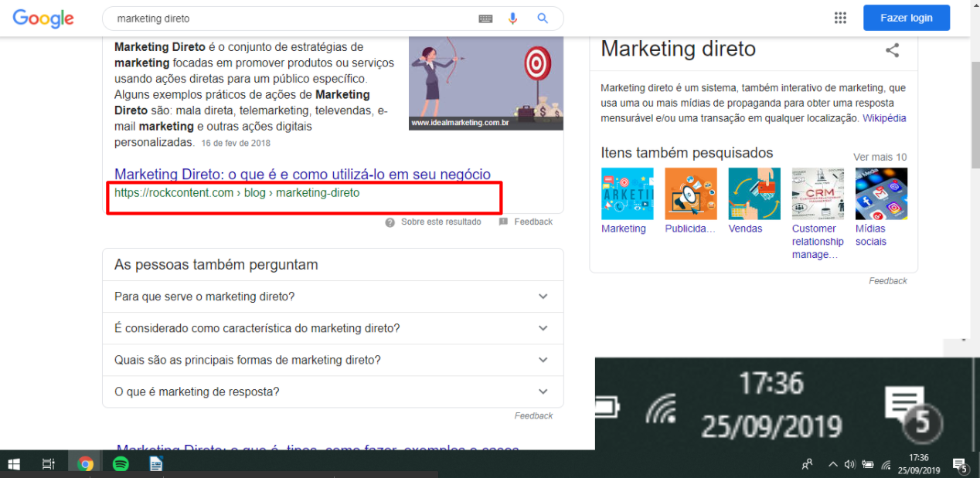Viewport: 980px width, 478px height.
Task: Open the Wikipédia link in knowledge panel
Action: 884,118
